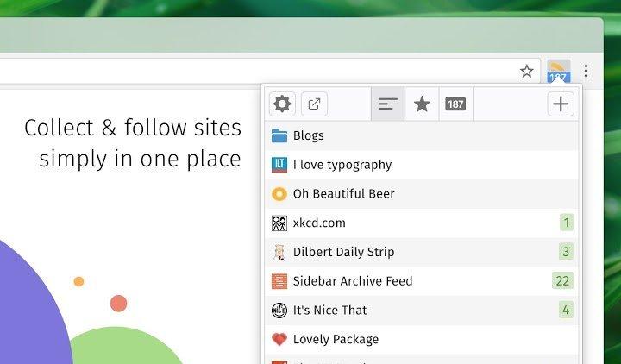Bookmark the page with the address bar star

(x=526, y=72)
